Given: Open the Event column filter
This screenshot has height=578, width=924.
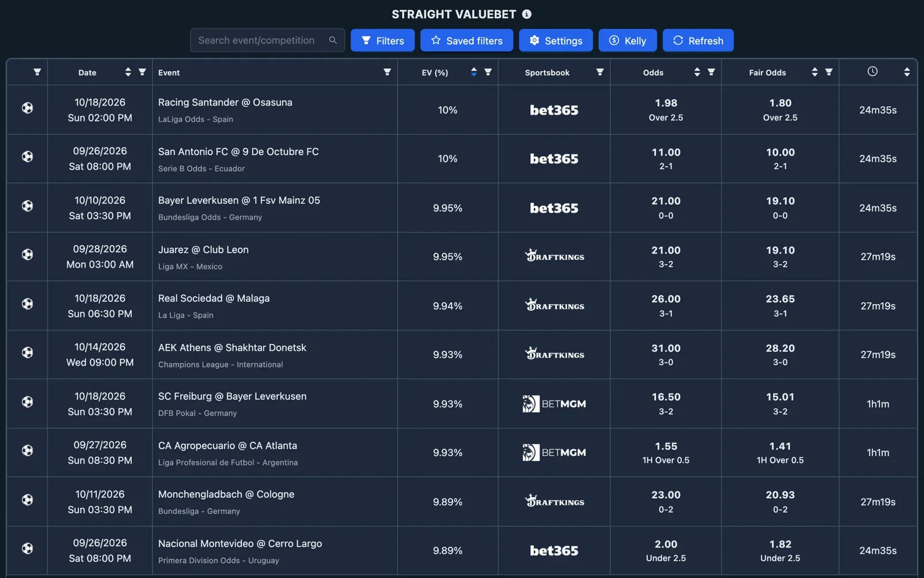Looking at the screenshot, I should 387,72.
